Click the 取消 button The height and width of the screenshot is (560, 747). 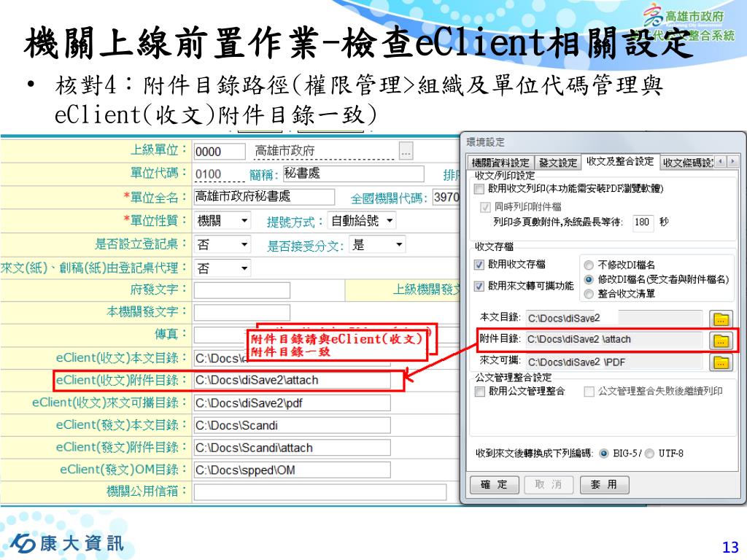coord(548,485)
